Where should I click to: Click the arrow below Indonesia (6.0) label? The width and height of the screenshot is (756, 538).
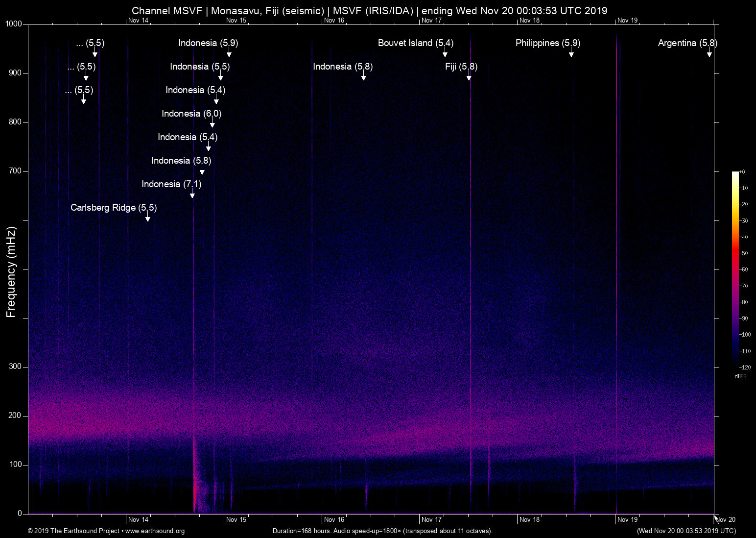coord(213,123)
